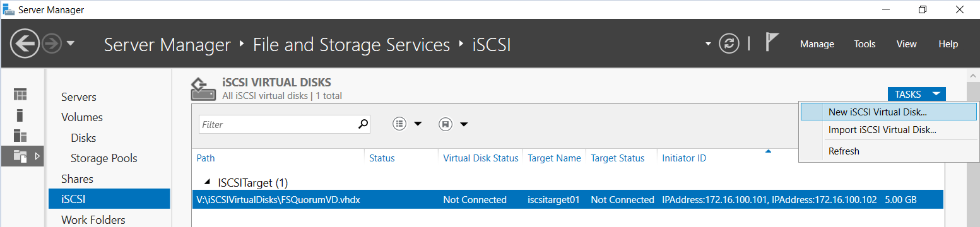The width and height of the screenshot is (980, 227).
Task: Select Volumes in the side menu
Action: click(82, 117)
